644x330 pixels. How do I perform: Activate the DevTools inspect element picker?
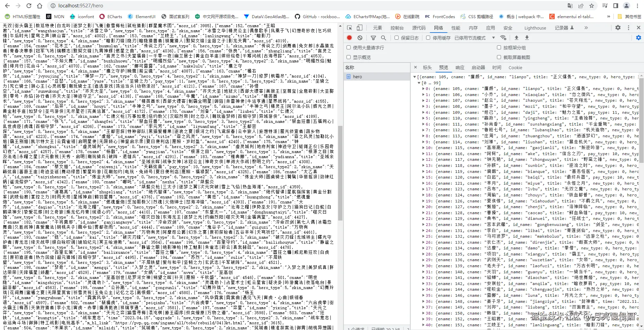(x=350, y=28)
